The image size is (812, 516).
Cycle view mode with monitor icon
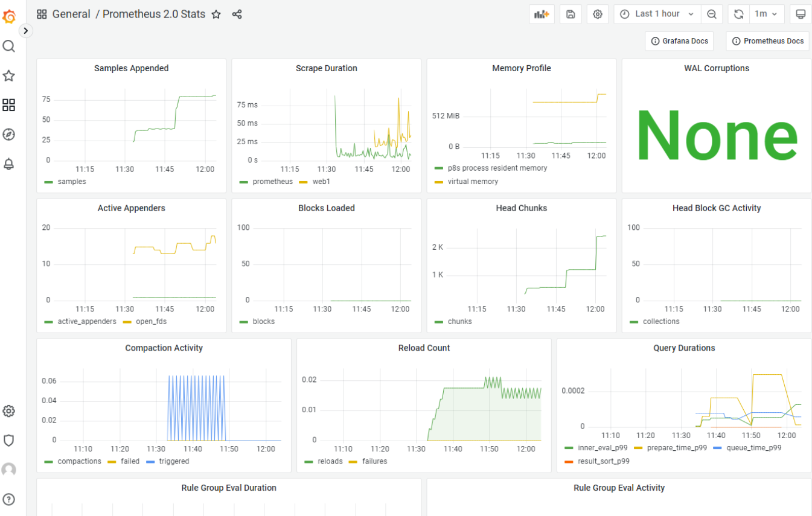801,14
